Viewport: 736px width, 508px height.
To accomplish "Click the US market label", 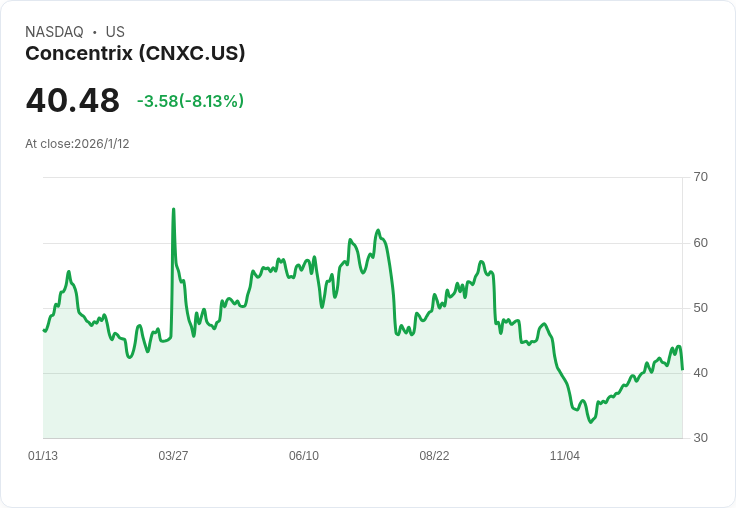I will click(115, 32).
